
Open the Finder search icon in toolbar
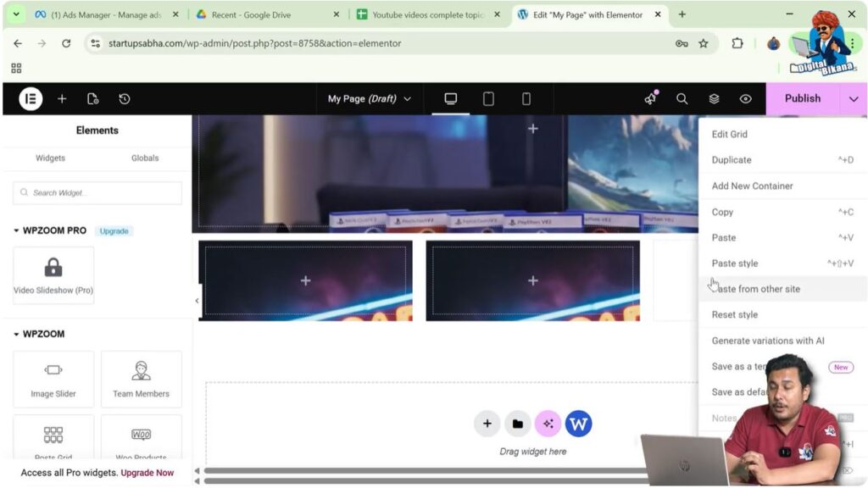pyautogui.click(x=682, y=98)
